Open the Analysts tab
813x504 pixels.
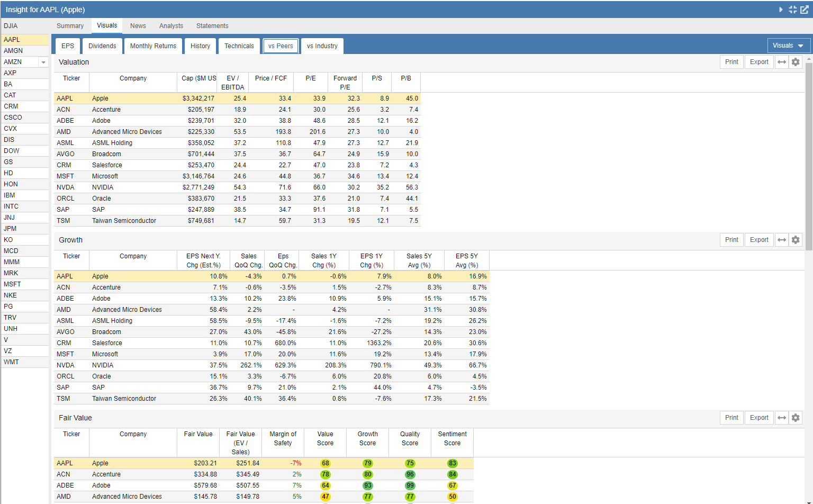coord(171,26)
